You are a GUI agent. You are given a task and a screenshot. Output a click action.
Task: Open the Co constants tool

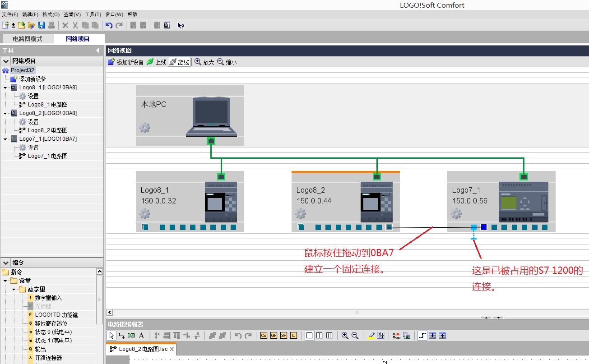(x=264, y=335)
